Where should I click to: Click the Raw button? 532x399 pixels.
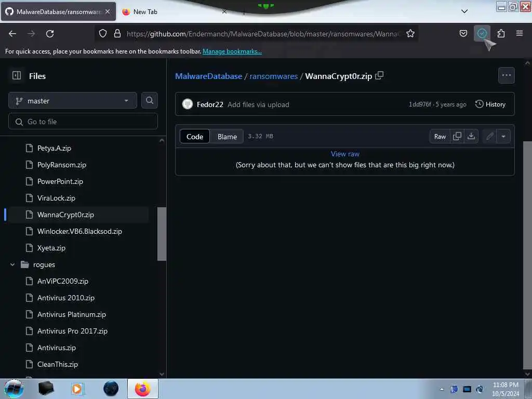440,136
